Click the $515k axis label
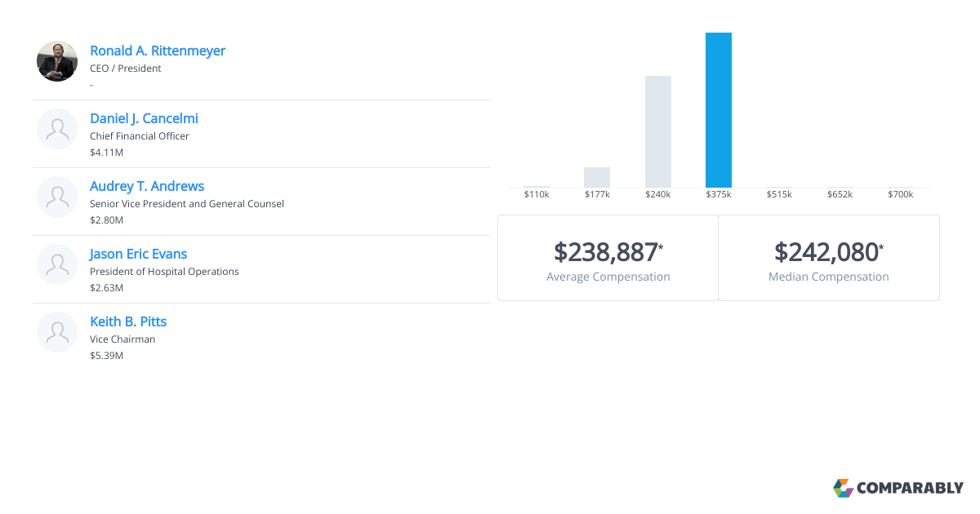Screen dimensions: 980x514 (x=779, y=194)
